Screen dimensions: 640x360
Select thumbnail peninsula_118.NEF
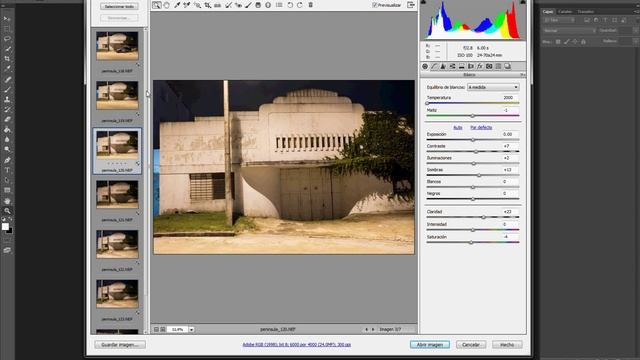point(117,46)
